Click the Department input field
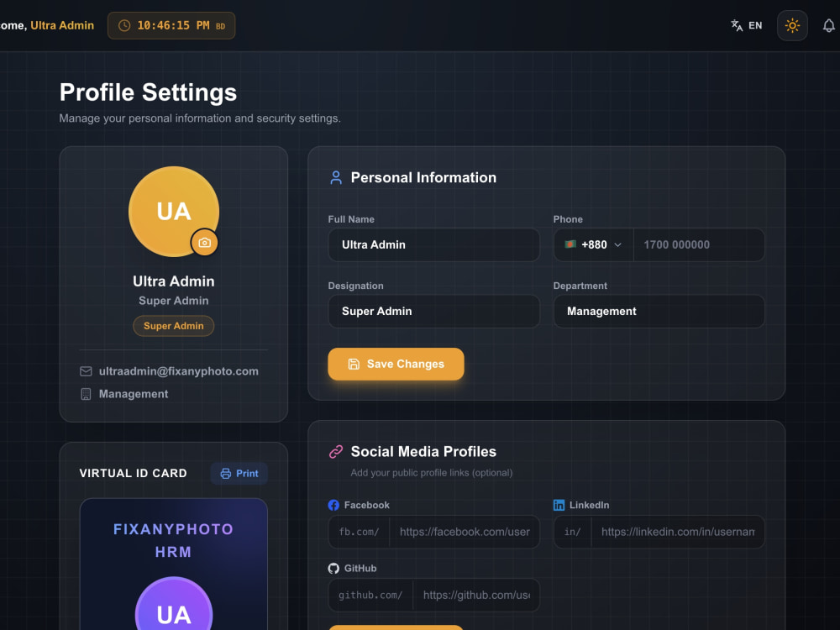Screen dimensions: 840x630 (x=659, y=312)
